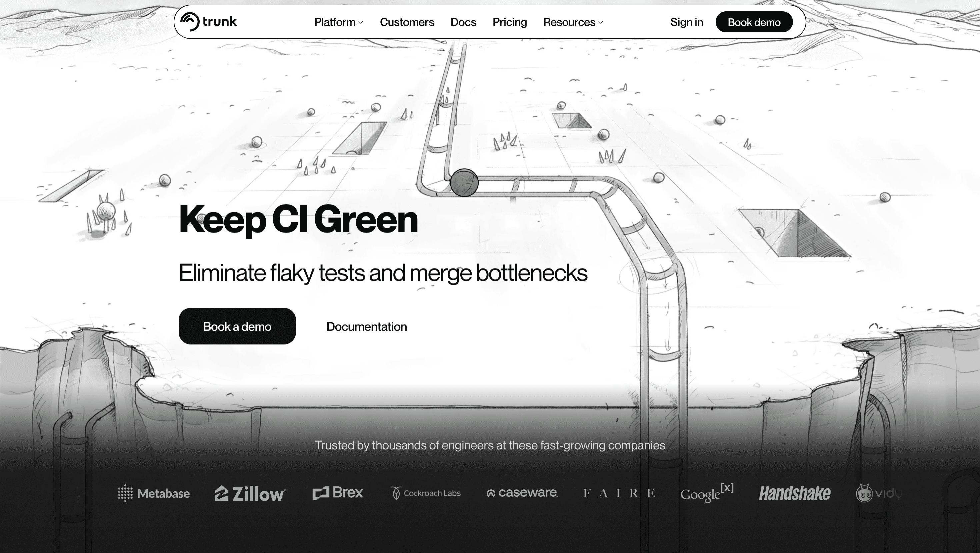Click the FAIRE logo
Screen dimensions: 980x553
coord(619,493)
